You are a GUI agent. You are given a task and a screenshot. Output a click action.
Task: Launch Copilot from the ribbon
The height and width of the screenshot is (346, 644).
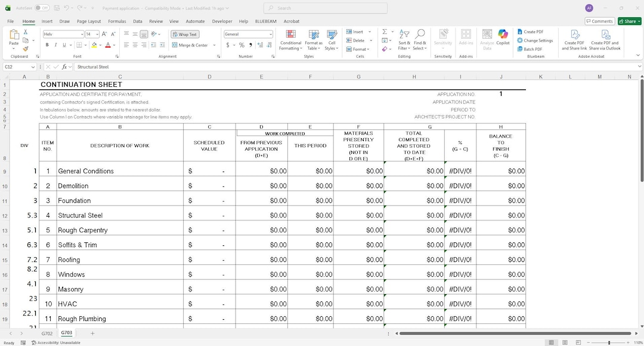pyautogui.click(x=503, y=38)
